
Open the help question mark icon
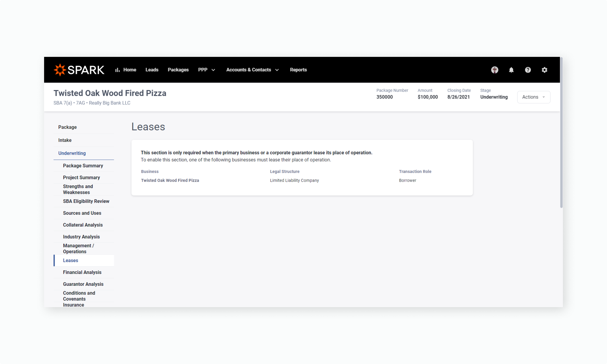point(528,70)
